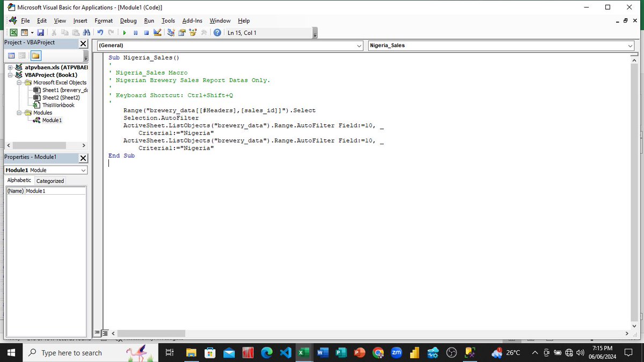Image resolution: width=644 pixels, height=362 pixels.
Task: Click the (Name) Module1 property field
Action: 46,191
